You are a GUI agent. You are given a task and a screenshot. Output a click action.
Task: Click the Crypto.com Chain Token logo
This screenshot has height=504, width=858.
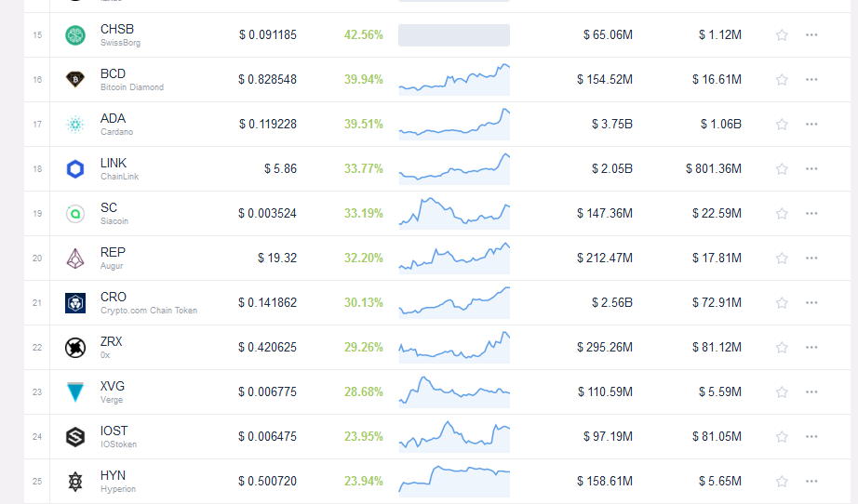pyautogui.click(x=75, y=303)
